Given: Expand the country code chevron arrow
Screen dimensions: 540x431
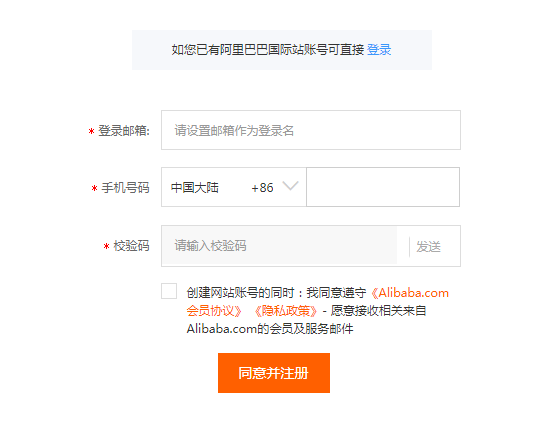Looking at the screenshot, I should click(x=290, y=186).
